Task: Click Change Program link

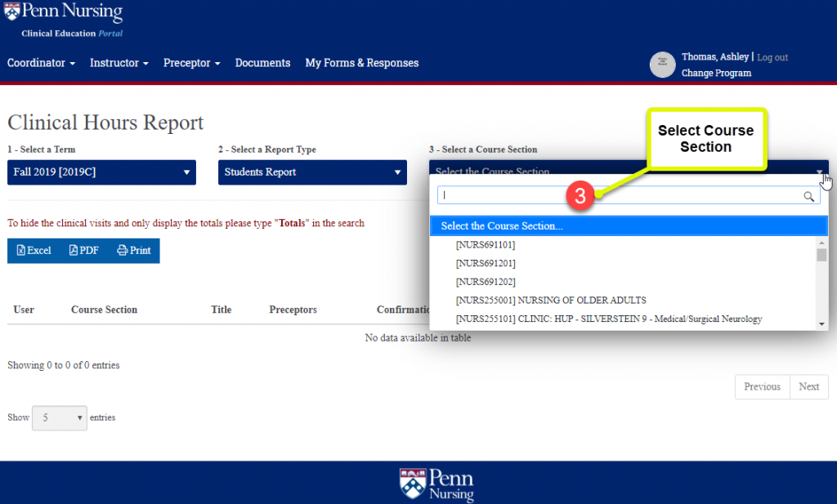Action: 716,73
